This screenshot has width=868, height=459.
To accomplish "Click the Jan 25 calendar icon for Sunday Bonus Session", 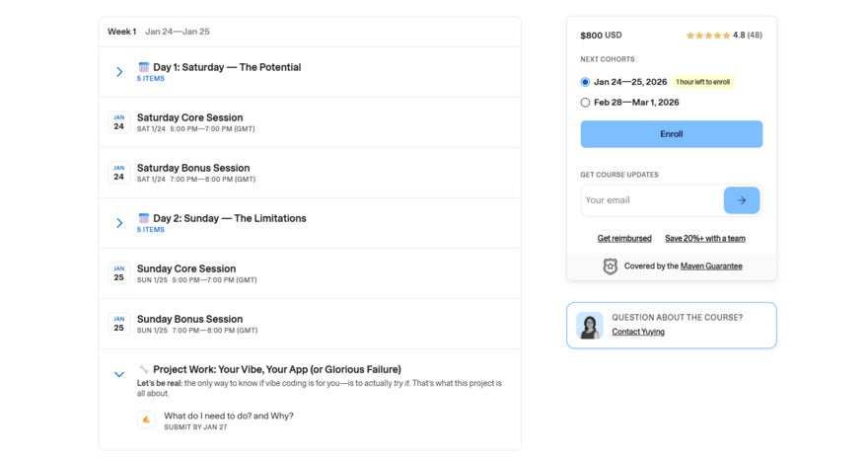I will [x=118, y=324].
